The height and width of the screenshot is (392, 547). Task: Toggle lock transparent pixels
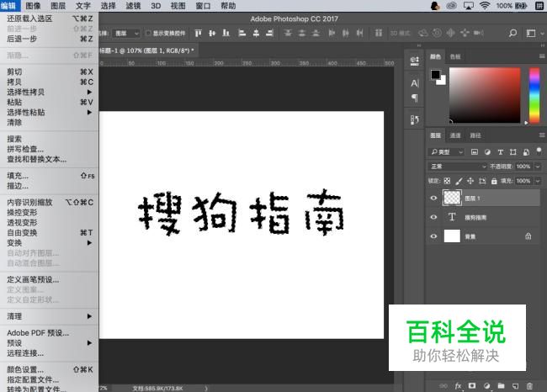(447, 181)
